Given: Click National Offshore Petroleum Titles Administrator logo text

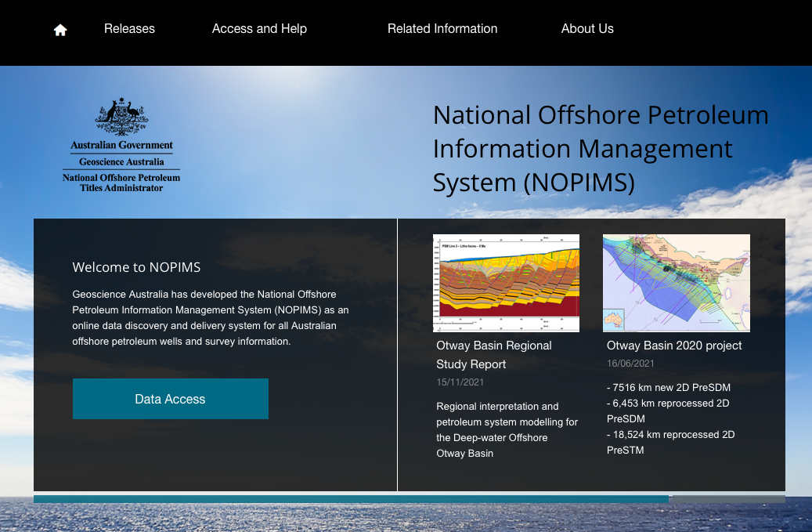Looking at the screenshot, I should (121, 183).
